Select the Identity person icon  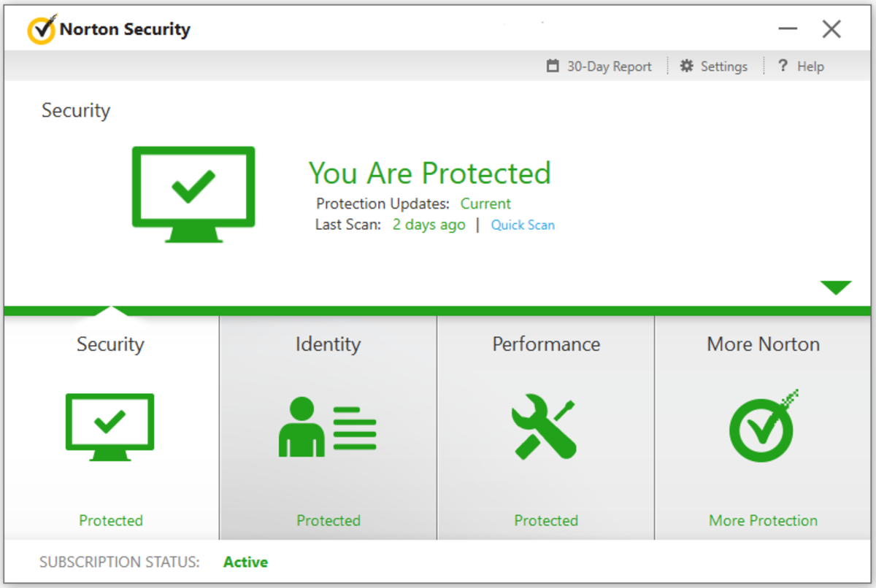coord(327,427)
